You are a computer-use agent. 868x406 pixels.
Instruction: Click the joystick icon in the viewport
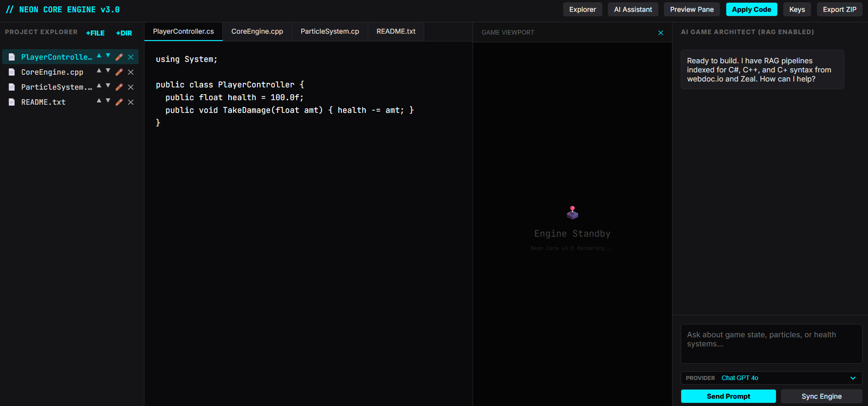click(572, 213)
